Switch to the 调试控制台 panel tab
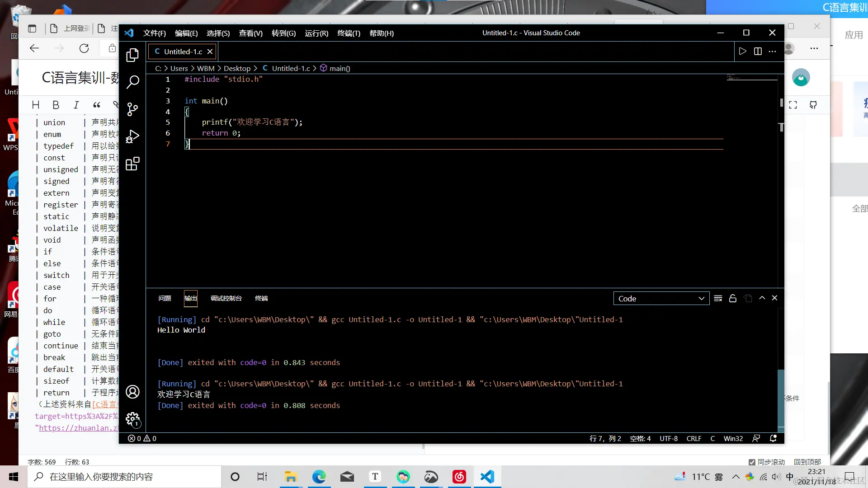The width and height of the screenshot is (868, 488). [x=226, y=298]
